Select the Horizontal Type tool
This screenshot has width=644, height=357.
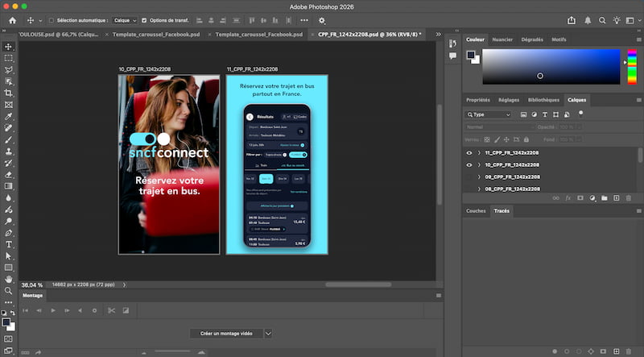click(8, 244)
